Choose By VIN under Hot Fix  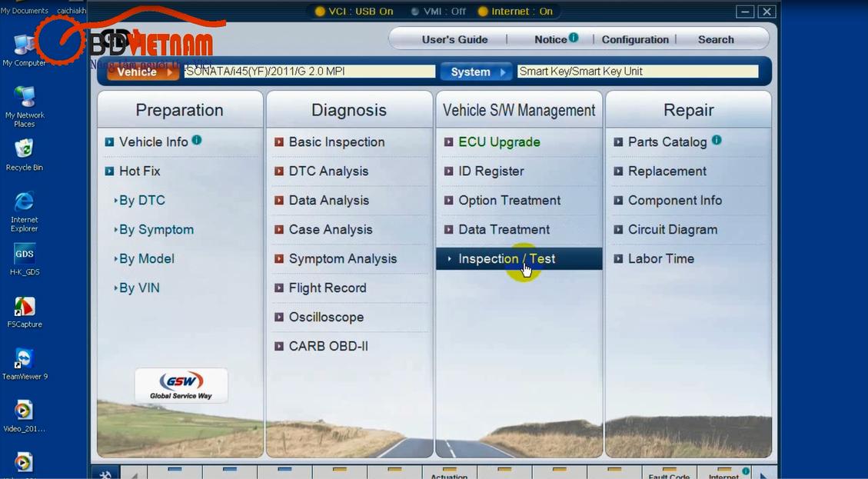click(139, 288)
